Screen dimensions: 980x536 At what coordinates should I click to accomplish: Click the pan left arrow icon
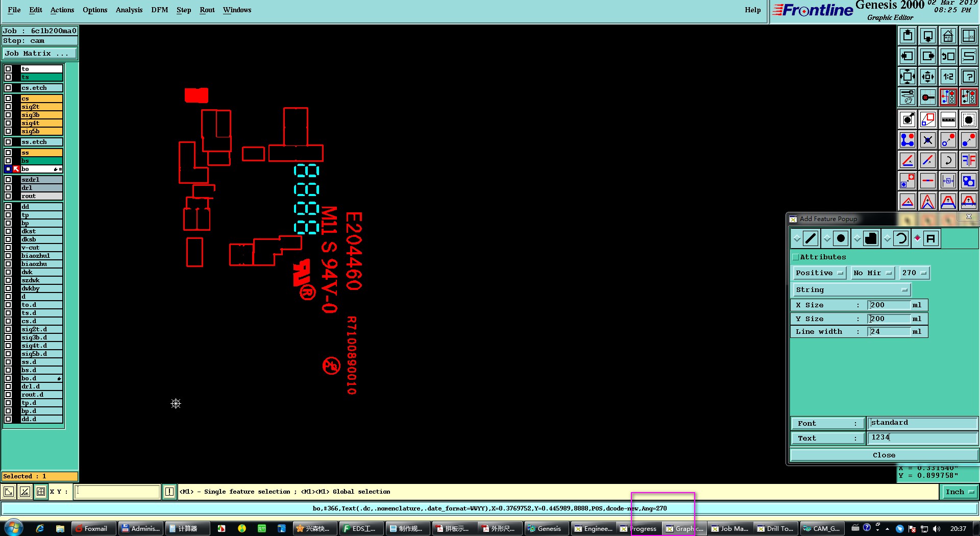pos(908,56)
